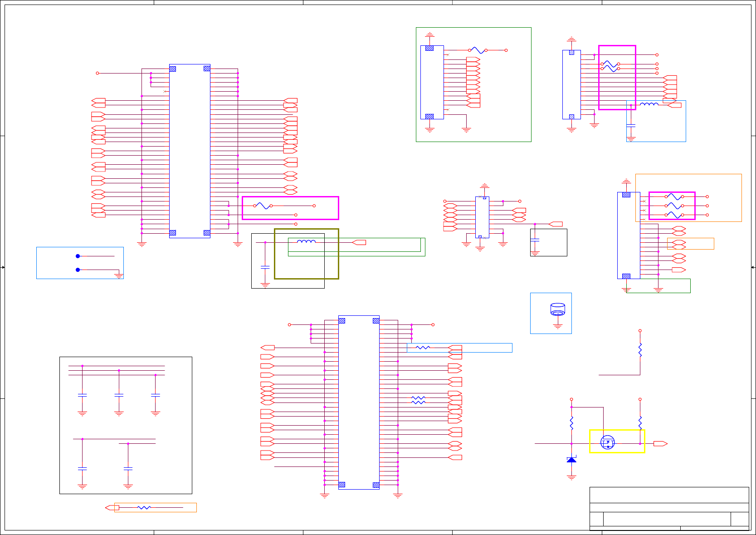The width and height of the screenshot is (756, 535).
Task: Select the lone vertical resistor with L-shaped wire
Action: [x=640, y=350]
